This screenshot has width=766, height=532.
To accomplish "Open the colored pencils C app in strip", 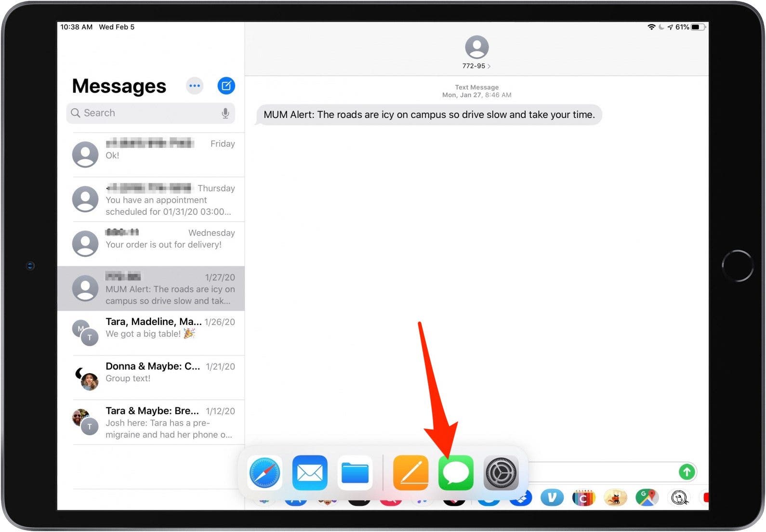I will [x=583, y=497].
